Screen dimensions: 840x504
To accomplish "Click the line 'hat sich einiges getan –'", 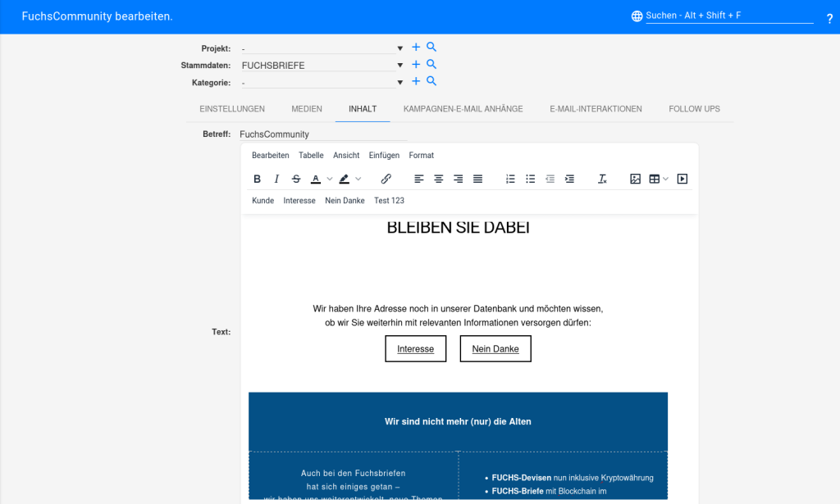I will (353, 487).
